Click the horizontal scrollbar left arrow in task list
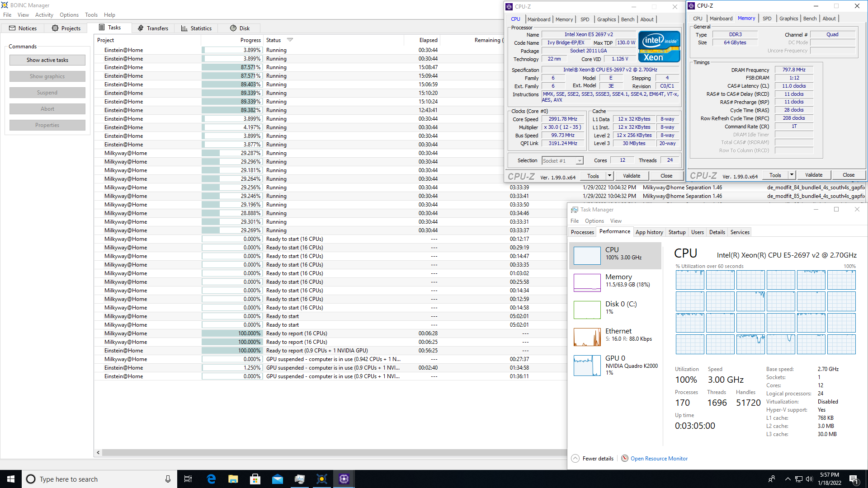Image resolution: width=868 pixels, height=488 pixels. [98, 452]
